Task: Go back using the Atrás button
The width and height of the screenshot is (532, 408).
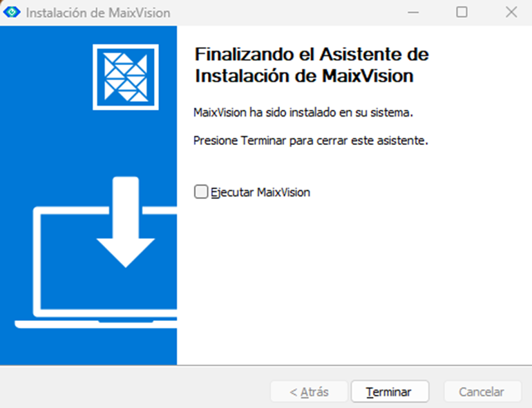Action: (309, 391)
